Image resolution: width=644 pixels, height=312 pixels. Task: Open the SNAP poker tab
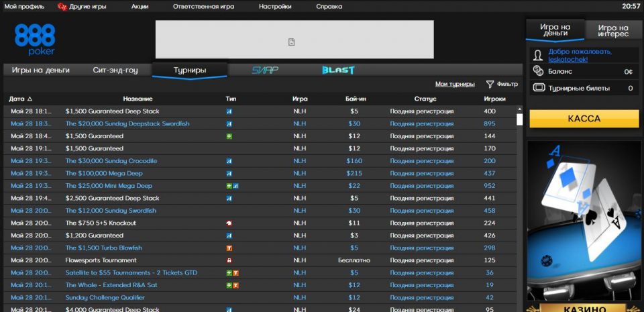[x=264, y=70]
